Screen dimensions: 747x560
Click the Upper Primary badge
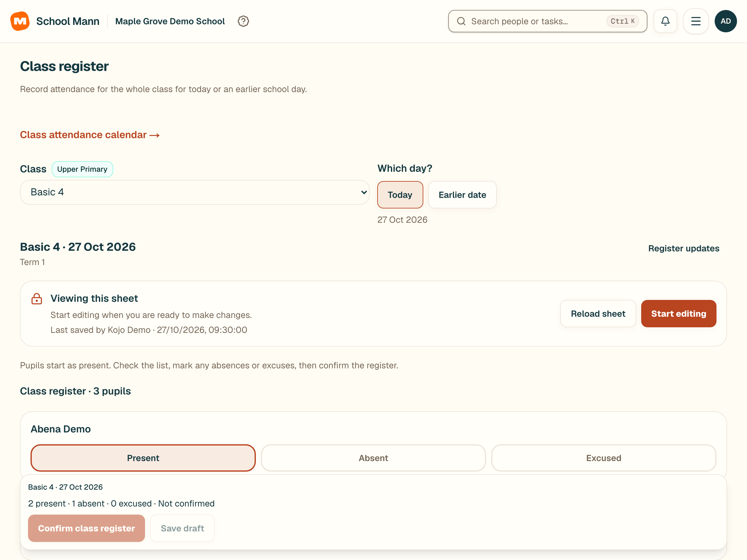(82, 169)
